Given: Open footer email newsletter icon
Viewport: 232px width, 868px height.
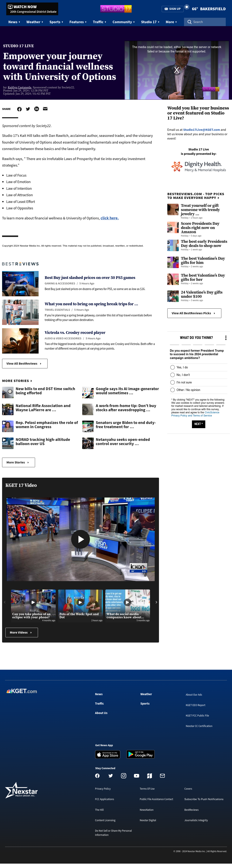Looking at the screenshot, I should (x=162, y=776).
